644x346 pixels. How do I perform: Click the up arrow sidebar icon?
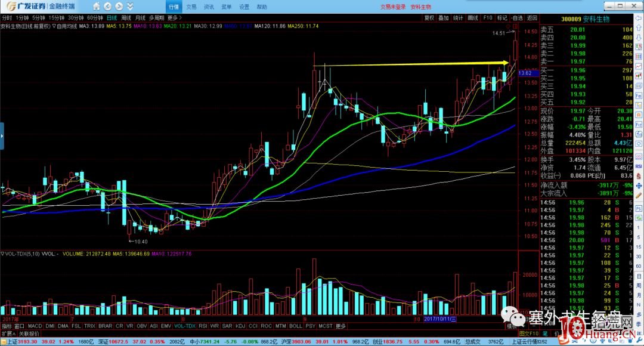click(x=639, y=29)
